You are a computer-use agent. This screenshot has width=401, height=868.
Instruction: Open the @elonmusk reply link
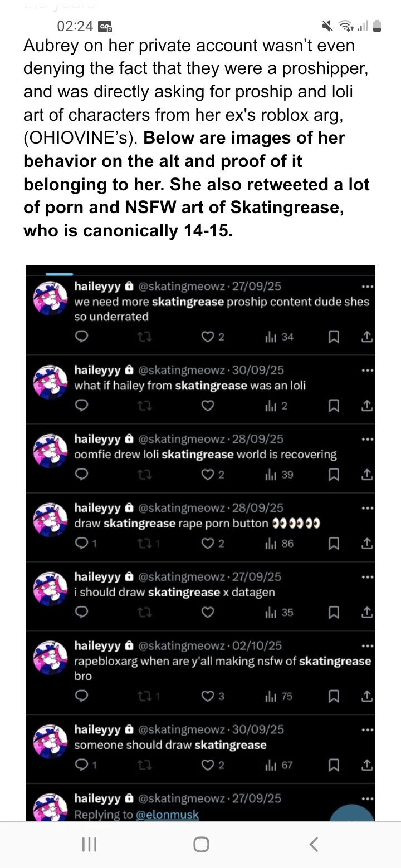click(167, 815)
